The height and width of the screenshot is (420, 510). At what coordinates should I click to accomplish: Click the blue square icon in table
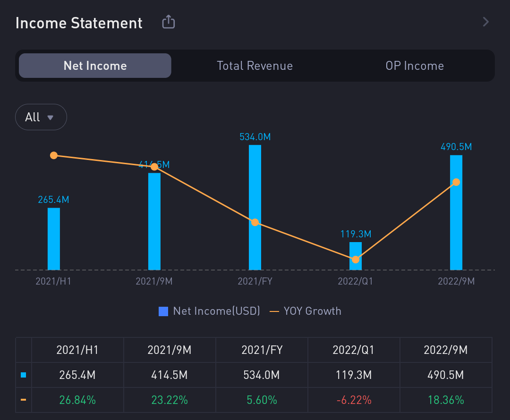(24, 375)
